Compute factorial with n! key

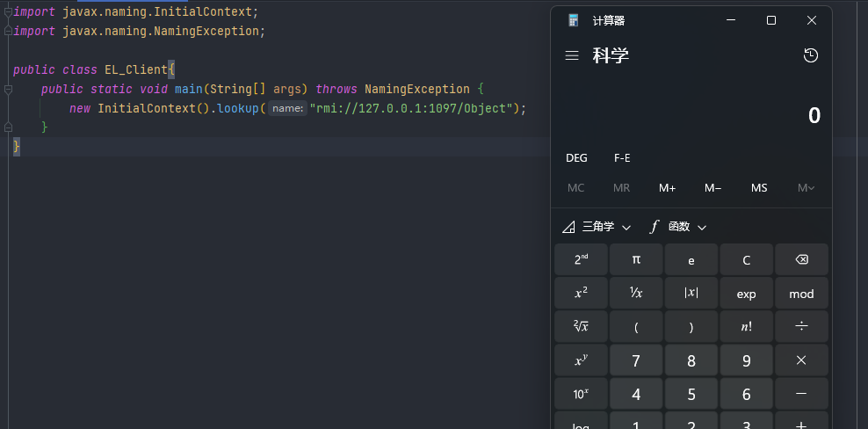(746, 326)
